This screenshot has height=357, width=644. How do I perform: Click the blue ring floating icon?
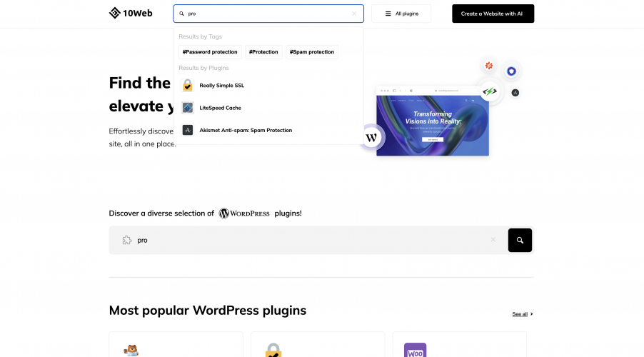click(511, 71)
